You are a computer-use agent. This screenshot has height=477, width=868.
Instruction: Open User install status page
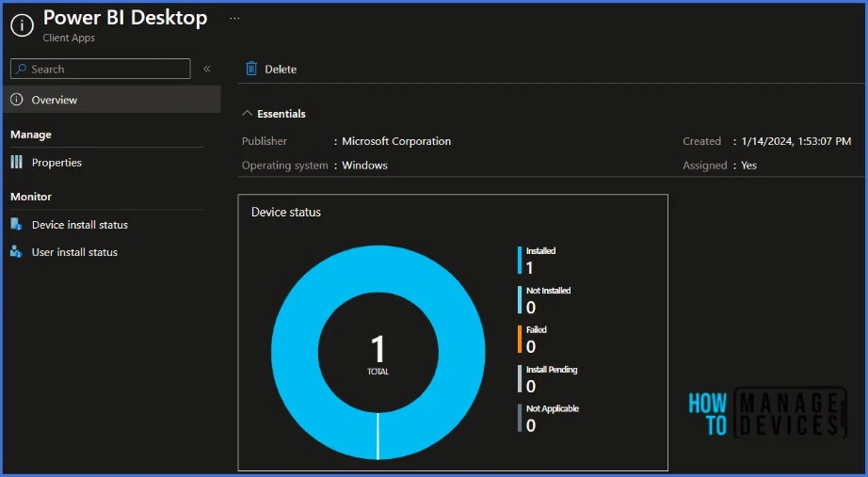[x=74, y=252]
